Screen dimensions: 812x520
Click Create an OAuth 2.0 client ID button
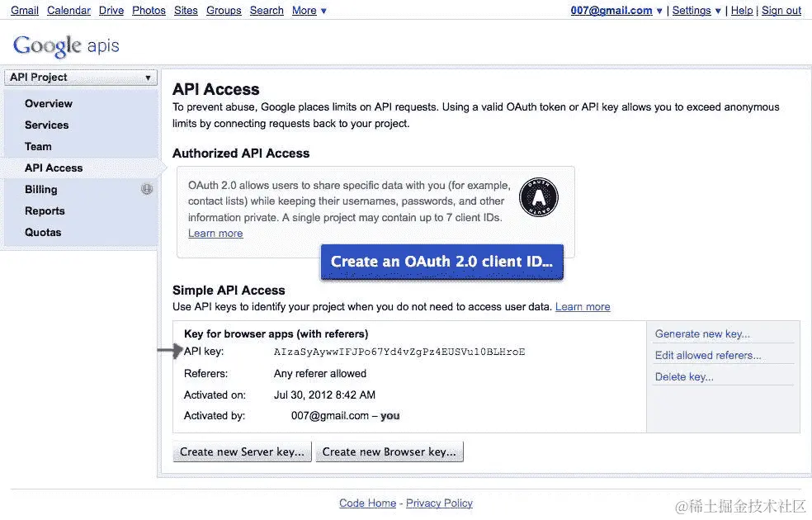(x=441, y=262)
